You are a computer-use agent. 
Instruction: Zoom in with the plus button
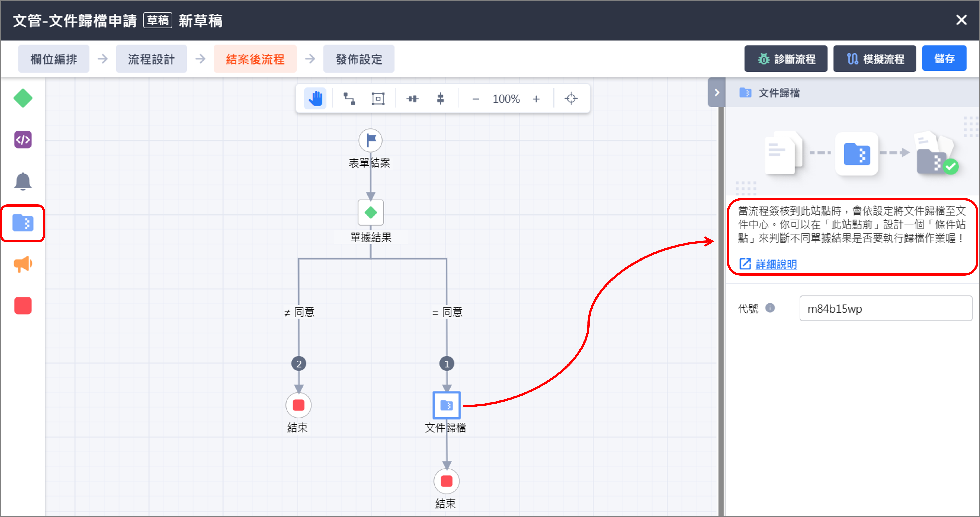536,99
